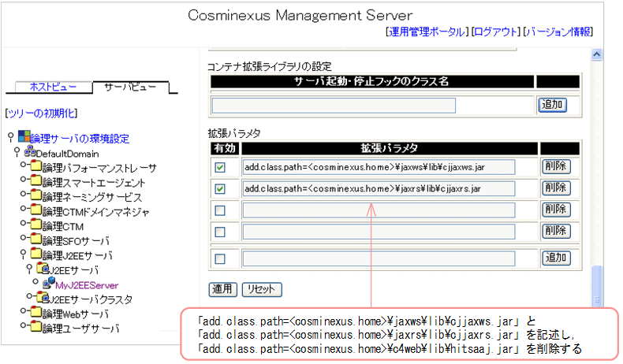Click the 論理Webサーバ folder icon
The height and width of the screenshot is (364, 623).
pos(36,312)
